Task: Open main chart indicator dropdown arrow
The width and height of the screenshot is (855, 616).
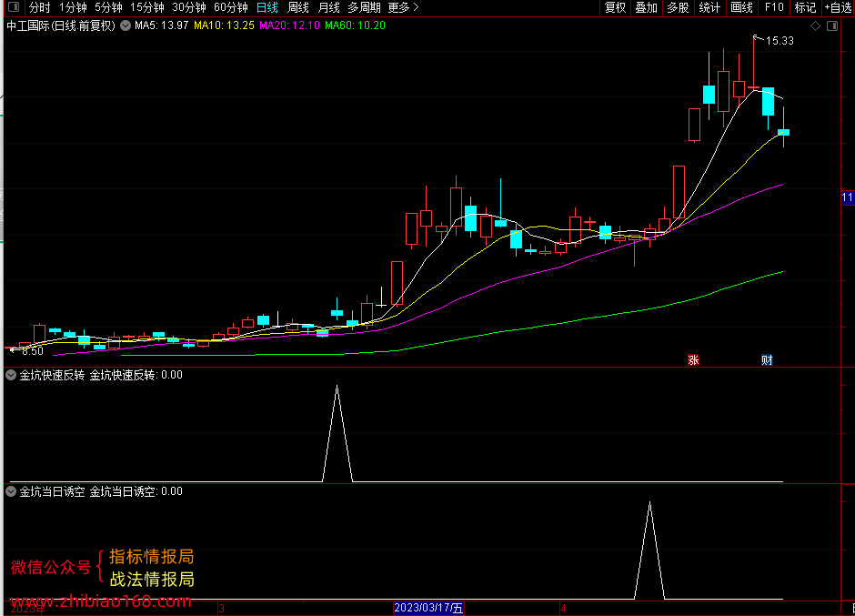Action: click(126, 25)
